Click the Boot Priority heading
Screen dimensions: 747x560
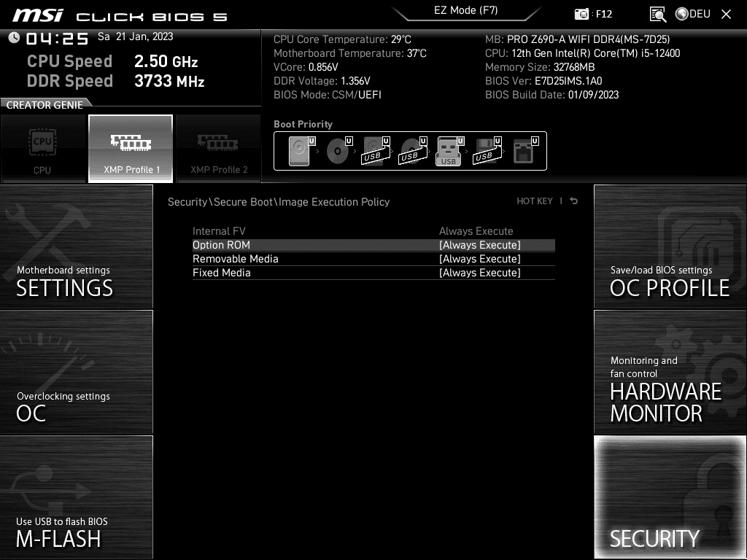303,124
